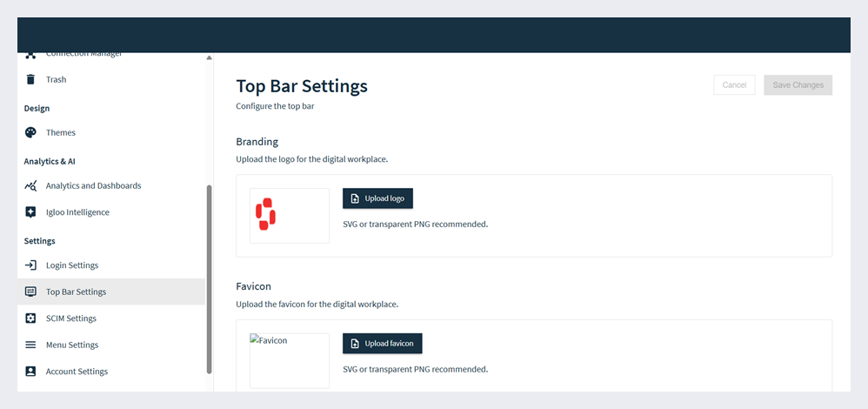The height and width of the screenshot is (409, 868).
Task: Click the Branding section heading
Action: (257, 141)
